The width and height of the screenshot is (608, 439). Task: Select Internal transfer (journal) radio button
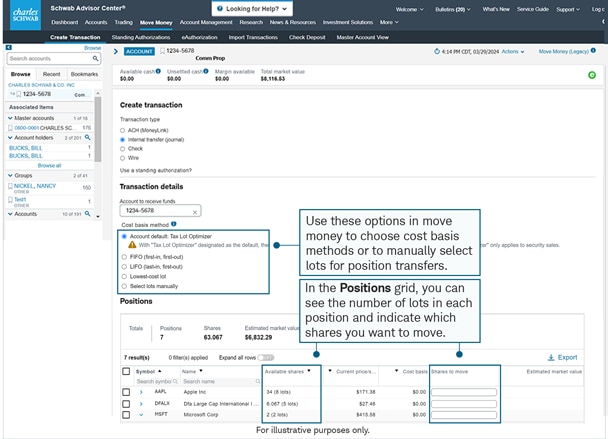(123, 140)
